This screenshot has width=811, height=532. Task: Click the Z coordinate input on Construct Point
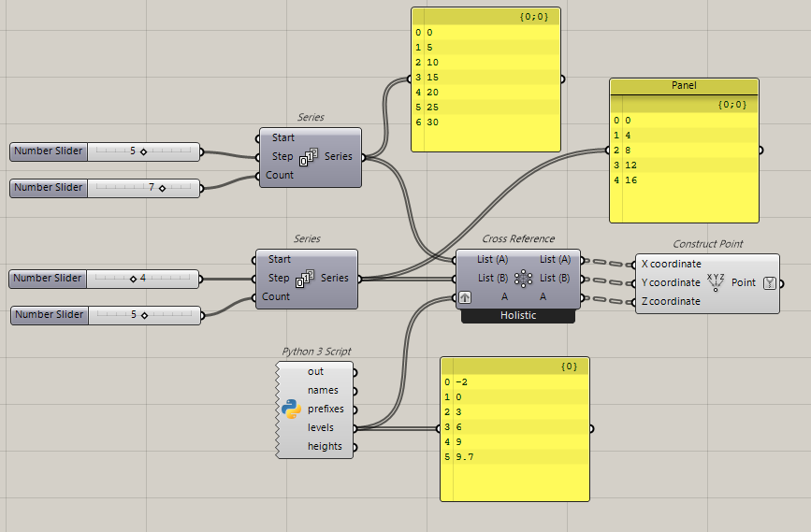[x=671, y=301]
